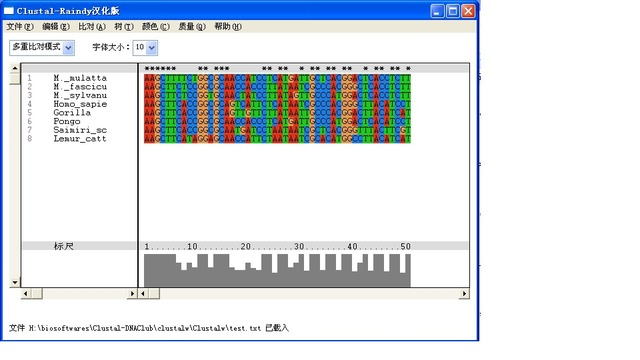Viewport: 640px width, 360px height.
Task: Select the Homo_sapie sequence row
Action: (x=80, y=104)
